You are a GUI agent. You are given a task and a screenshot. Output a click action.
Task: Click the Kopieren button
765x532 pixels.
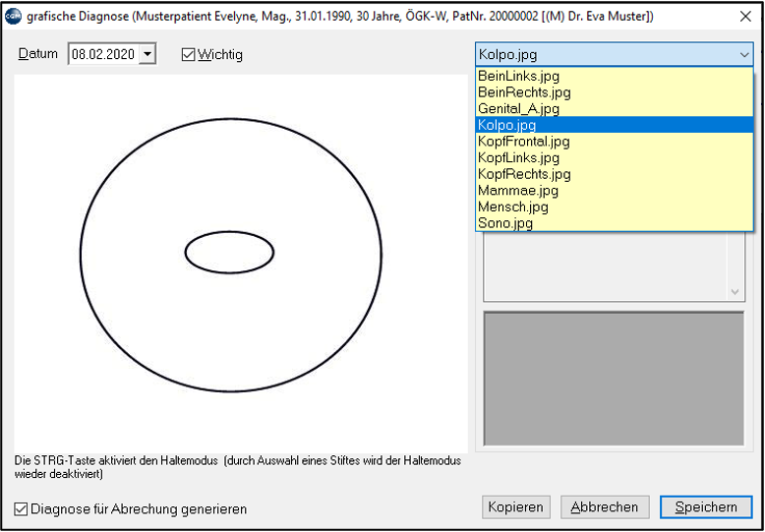[515, 507]
